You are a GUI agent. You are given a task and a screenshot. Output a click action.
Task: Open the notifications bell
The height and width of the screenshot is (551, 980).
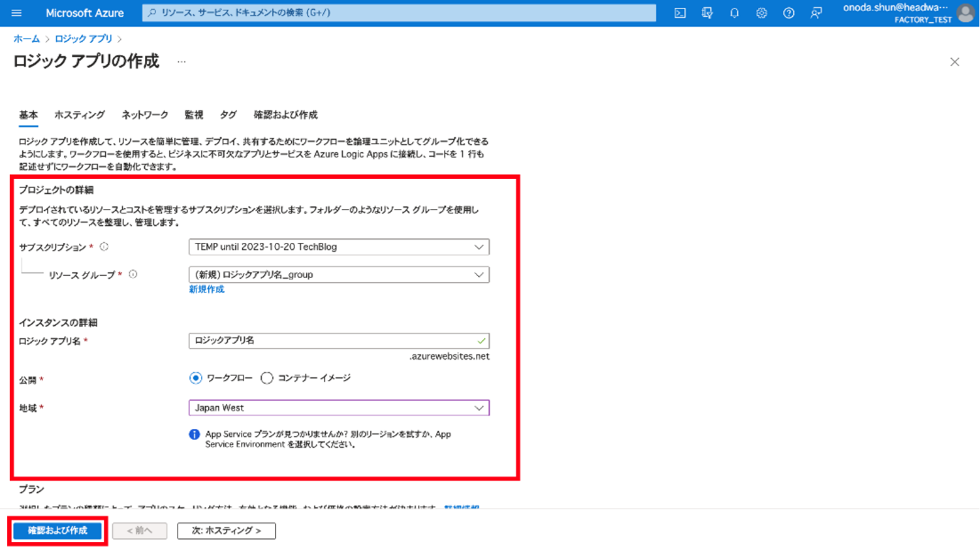click(734, 13)
